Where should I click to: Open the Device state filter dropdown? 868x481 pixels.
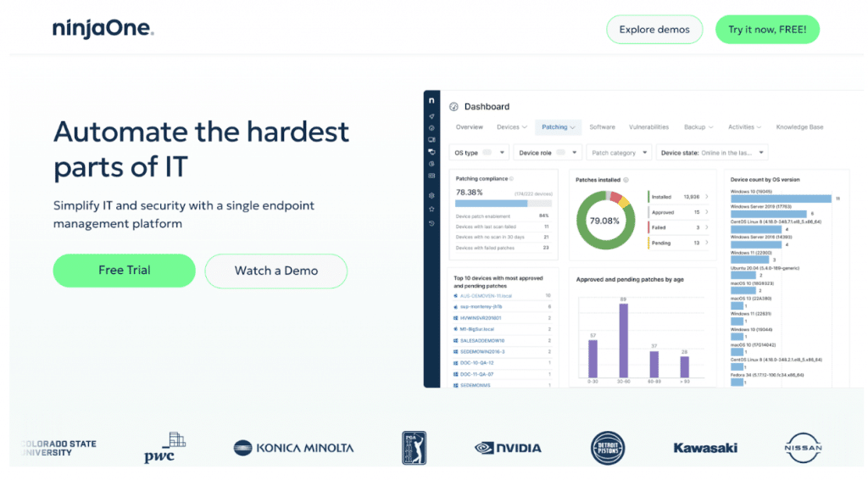(x=712, y=153)
